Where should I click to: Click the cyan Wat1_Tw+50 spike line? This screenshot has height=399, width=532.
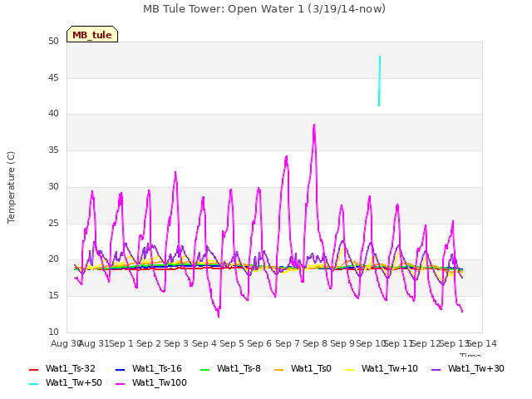(379, 81)
